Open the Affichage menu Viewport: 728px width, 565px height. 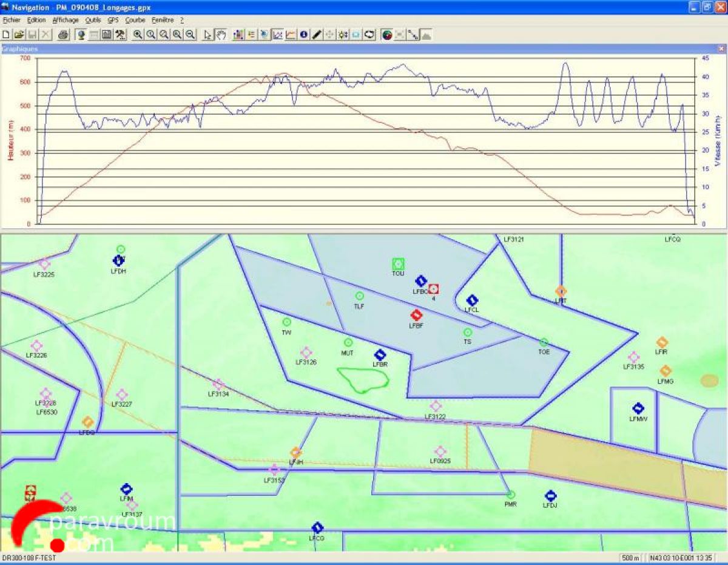(x=66, y=20)
